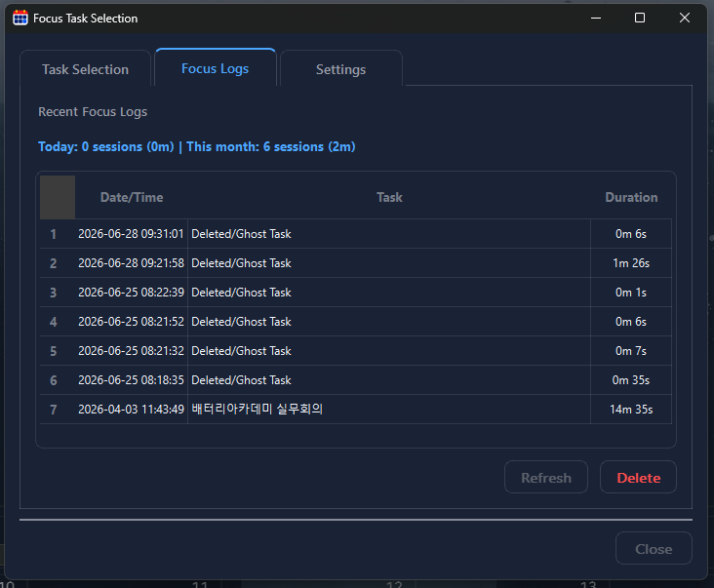714x588 pixels.
Task: Click the Recent Focus Logs heading
Action: (93, 111)
